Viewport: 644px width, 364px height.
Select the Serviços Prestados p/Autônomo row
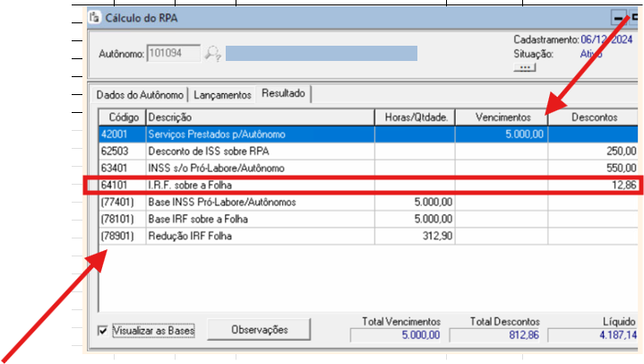(258, 134)
